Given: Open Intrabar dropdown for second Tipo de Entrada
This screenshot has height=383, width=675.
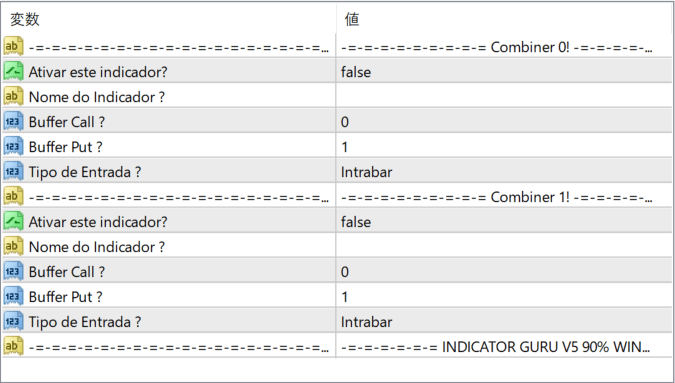Looking at the screenshot, I should [x=504, y=321].
